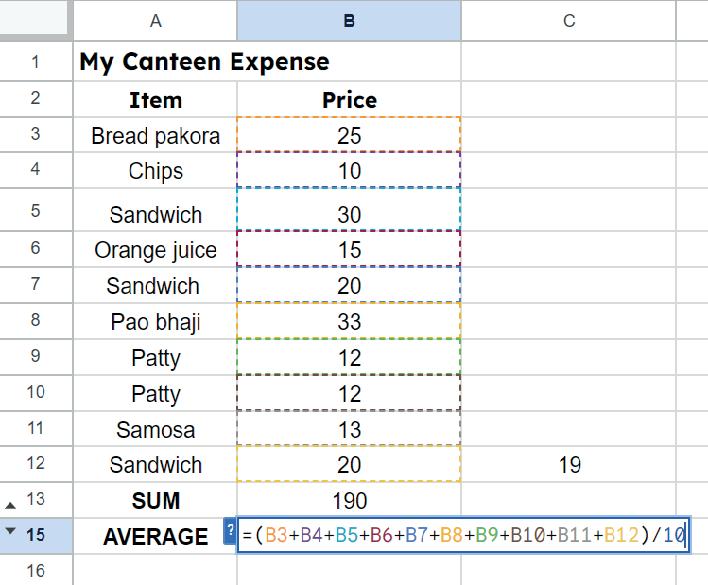Screen dimensions: 708x585
Task: Select row 16 header
Action: (36, 571)
